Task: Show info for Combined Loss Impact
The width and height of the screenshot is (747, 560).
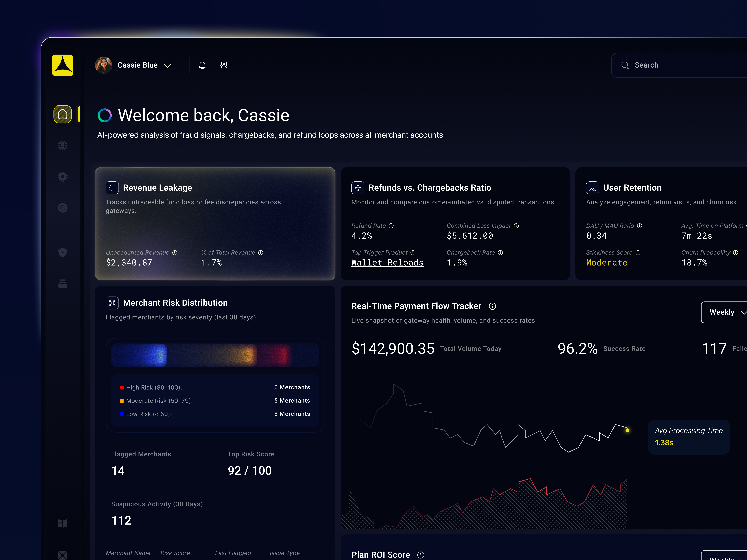Action: (516, 226)
